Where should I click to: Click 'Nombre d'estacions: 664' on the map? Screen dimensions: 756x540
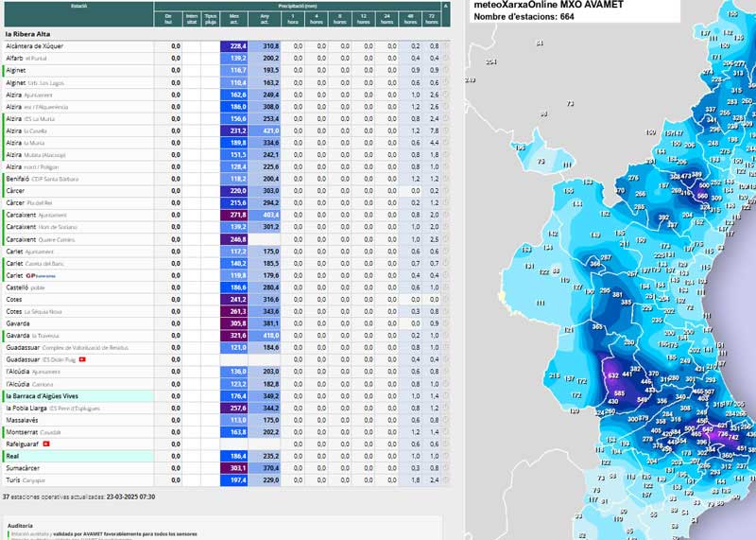point(524,17)
